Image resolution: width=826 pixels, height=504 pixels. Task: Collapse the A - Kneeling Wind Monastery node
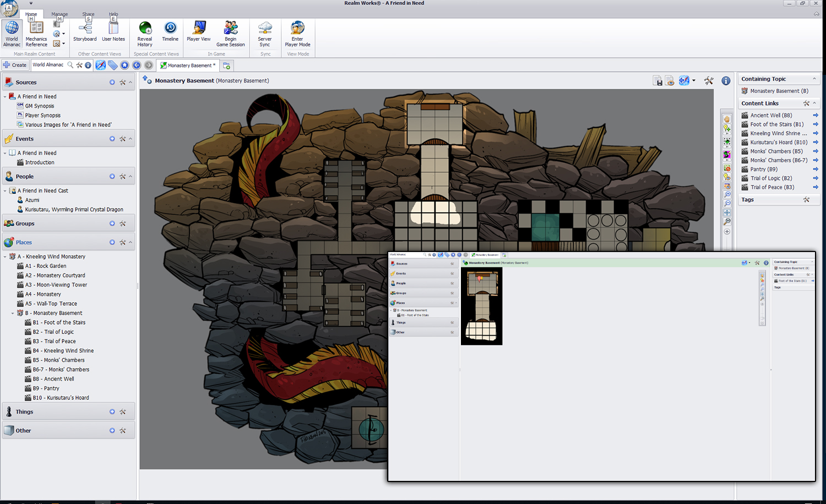click(5, 257)
